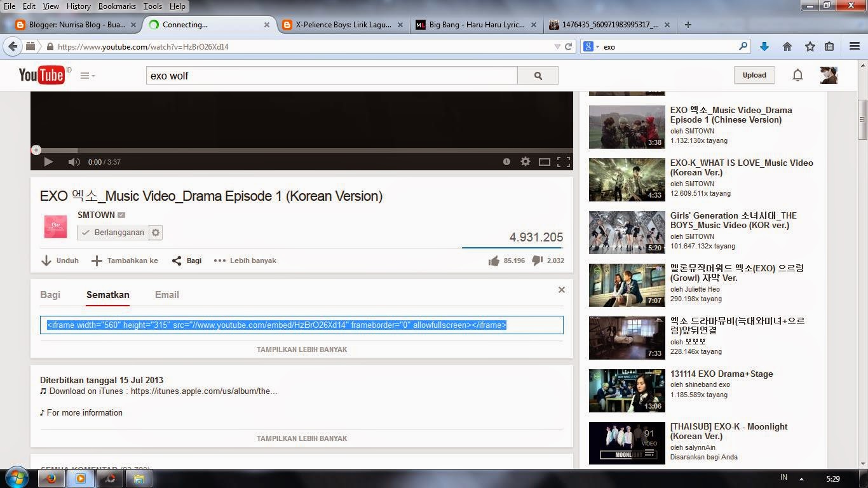Toggle Berlangganan subscription button
The height and width of the screenshot is (488, 868).
pos(113,233)
